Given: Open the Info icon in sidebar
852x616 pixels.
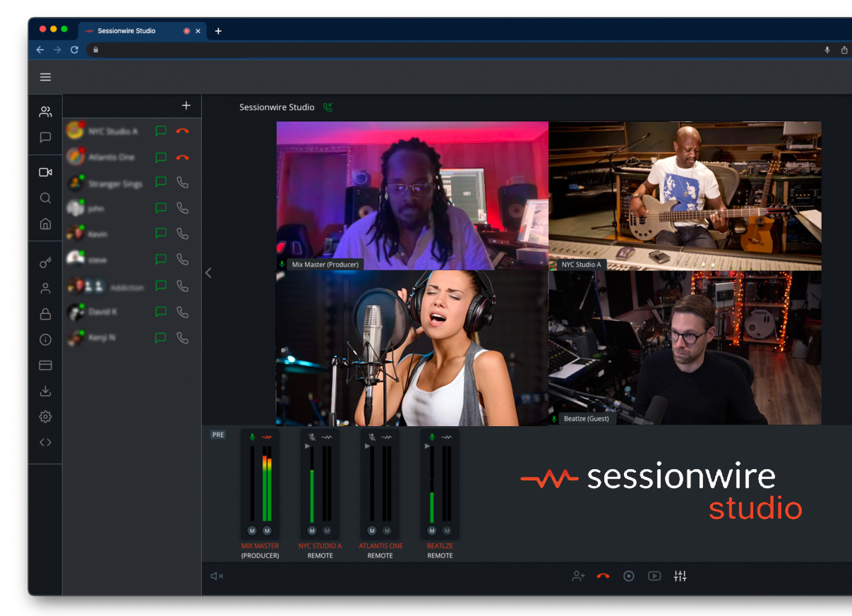Looking at the screenshot, I should [45, 339].
